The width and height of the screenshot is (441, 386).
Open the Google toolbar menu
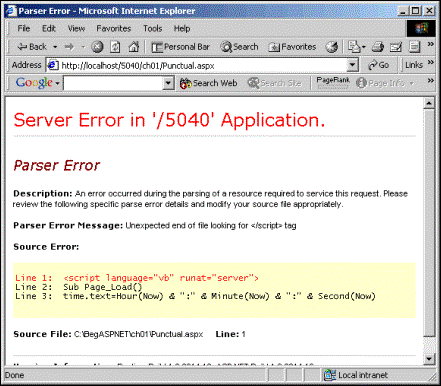point(37,83)
